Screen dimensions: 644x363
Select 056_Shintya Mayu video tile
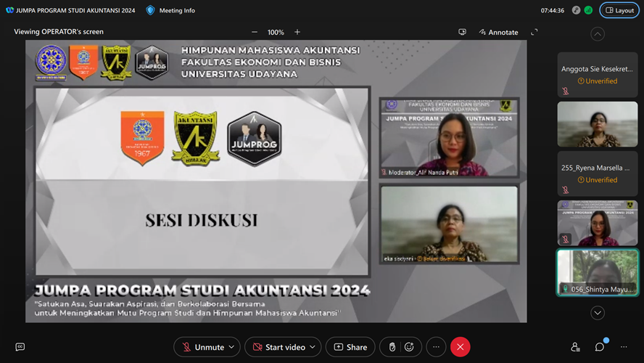(597, 272)
